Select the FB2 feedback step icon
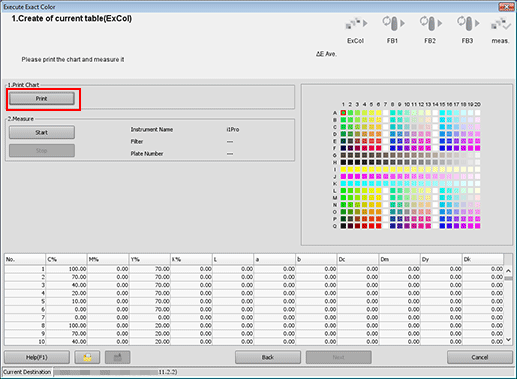The width and height of the screenshot is (517, 379). pyautogui.click(x=430, y=24)
